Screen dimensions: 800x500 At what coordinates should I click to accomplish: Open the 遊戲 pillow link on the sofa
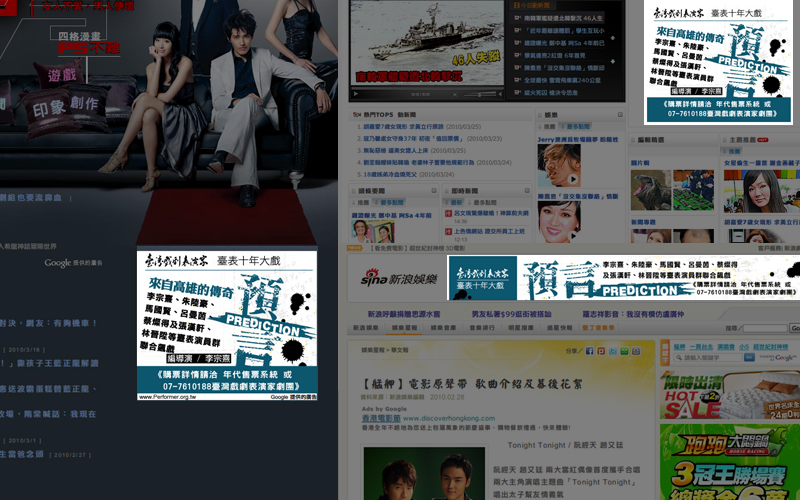60,75
